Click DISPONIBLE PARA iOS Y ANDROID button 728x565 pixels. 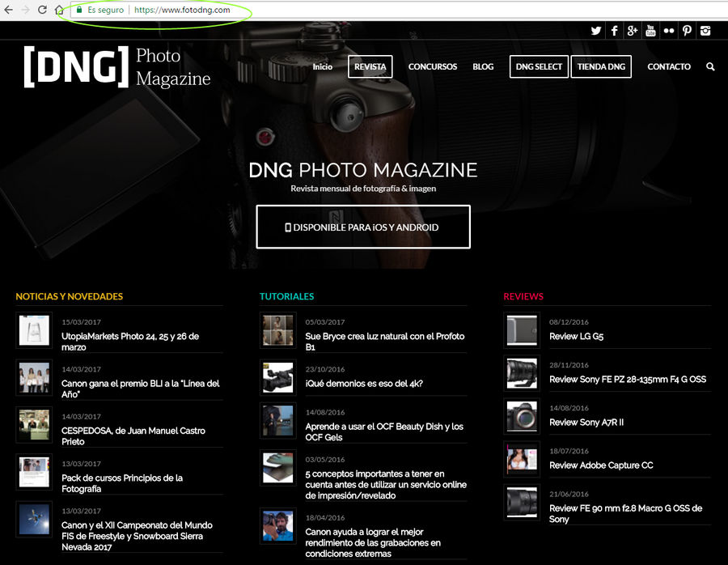click(x=363, y=227)
